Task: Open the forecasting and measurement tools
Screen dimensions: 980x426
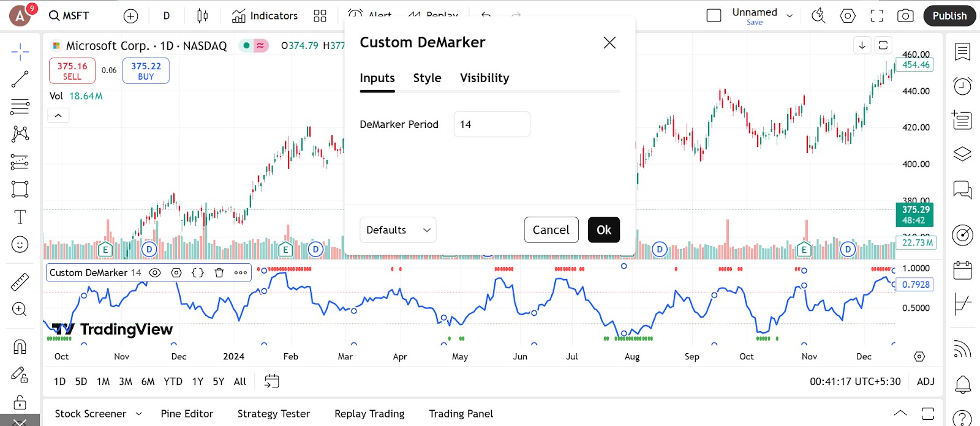Action: tap(20, 162)
